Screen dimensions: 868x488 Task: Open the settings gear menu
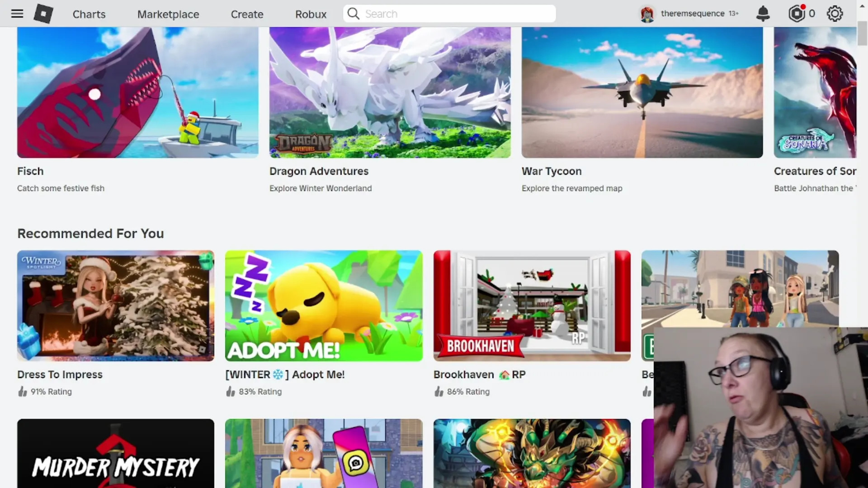[835, 14]
